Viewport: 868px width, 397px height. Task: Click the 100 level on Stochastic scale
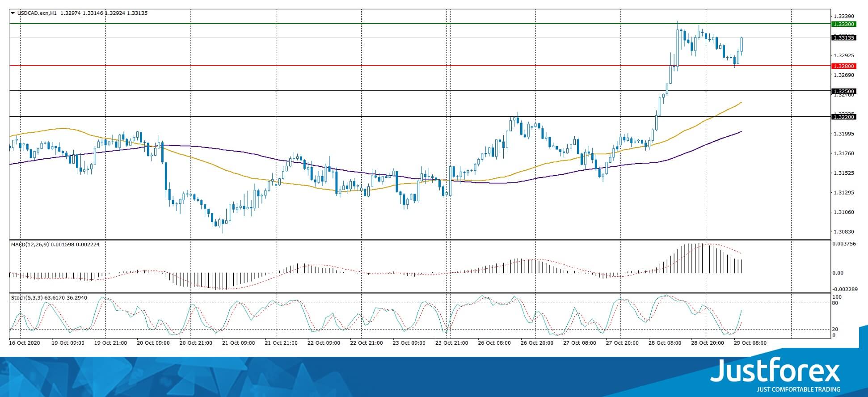pos(838,297)
